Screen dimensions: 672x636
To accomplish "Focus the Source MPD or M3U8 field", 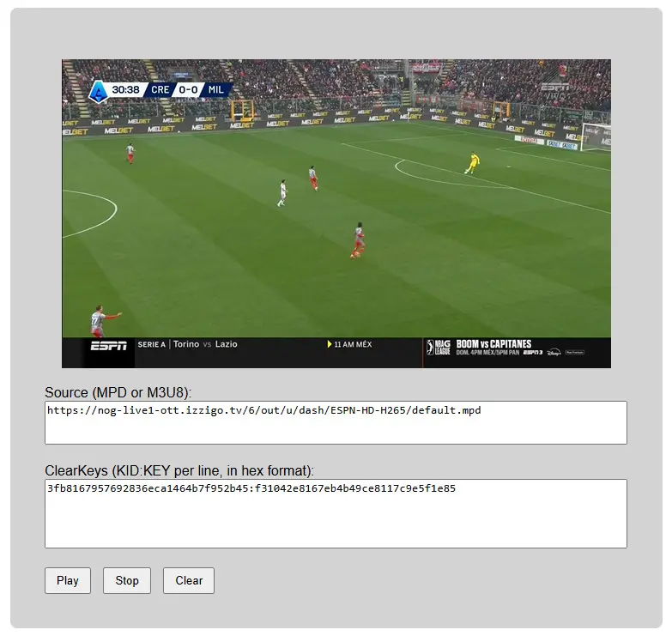I will click(x=336, y=422).
